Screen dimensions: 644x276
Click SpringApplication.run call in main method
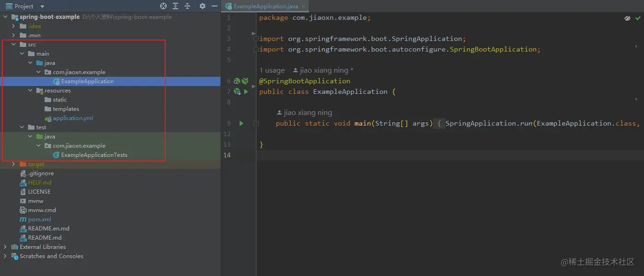489,123
